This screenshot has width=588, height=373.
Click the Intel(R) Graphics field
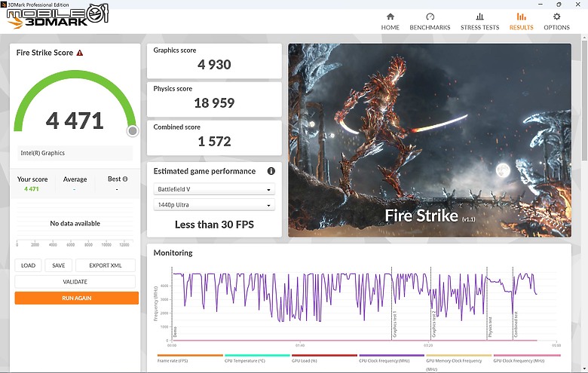point(75,153)
